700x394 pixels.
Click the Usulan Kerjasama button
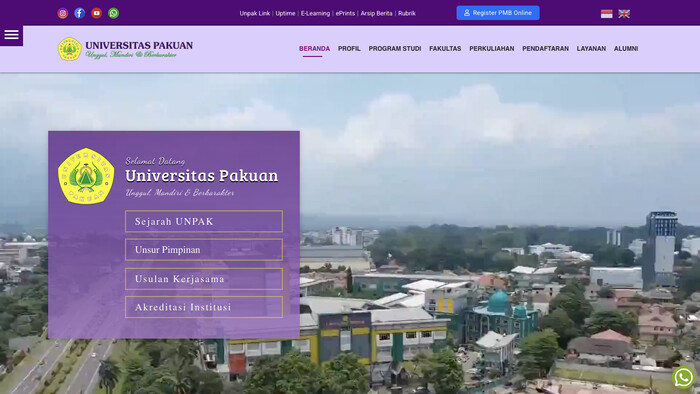[204, 279]
